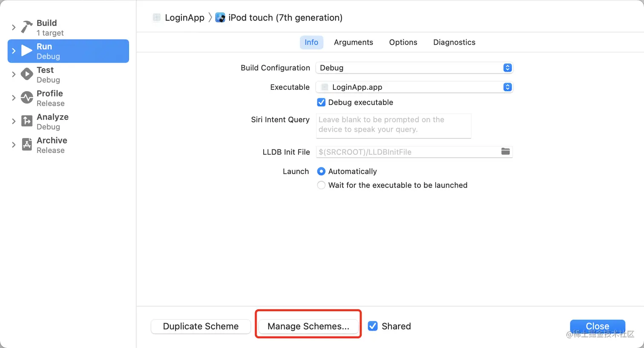Click the Archive action icon
The image size is (644, 348).
[x=27, y=145]
